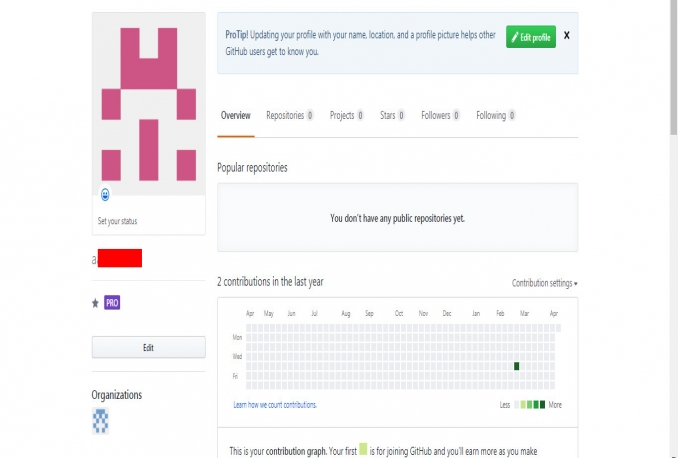
Task: Click the smiley status emoji icon
Action: point(105,194)
